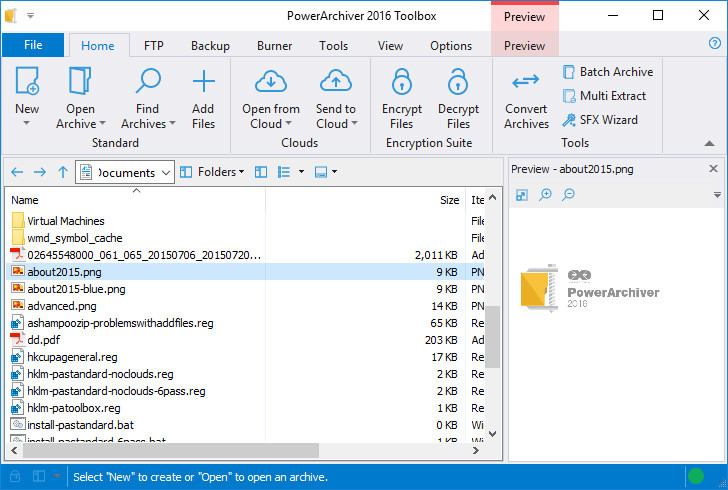Switch to the Burner tab

coord(274,46)
